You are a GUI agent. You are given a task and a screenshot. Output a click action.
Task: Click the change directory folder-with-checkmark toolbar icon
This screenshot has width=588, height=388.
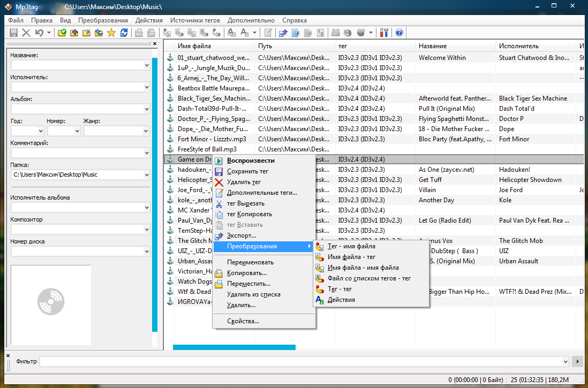click(62, 33)
